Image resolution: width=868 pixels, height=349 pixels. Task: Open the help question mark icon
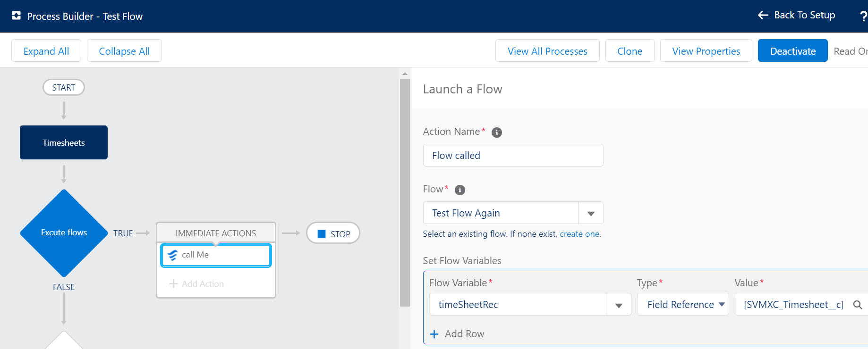click(863, 16)
